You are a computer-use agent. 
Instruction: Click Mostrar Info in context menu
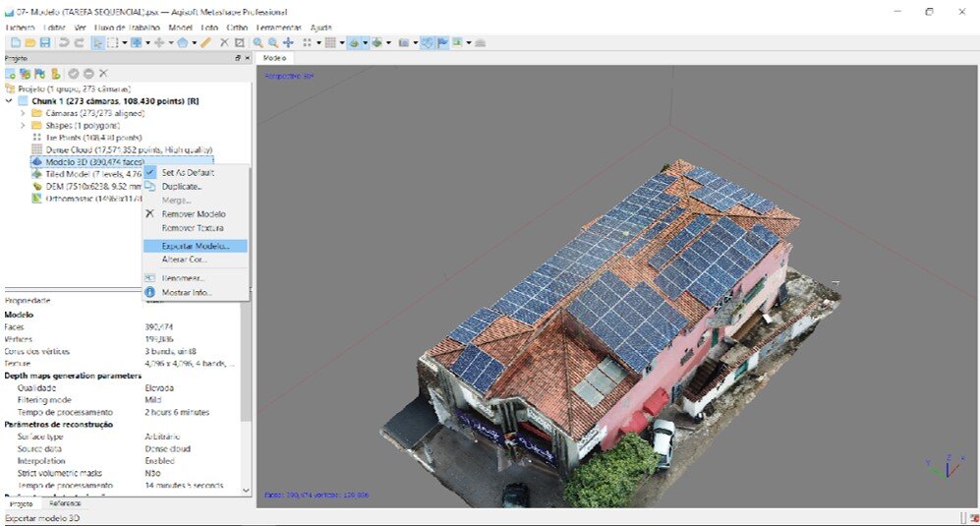186,292
